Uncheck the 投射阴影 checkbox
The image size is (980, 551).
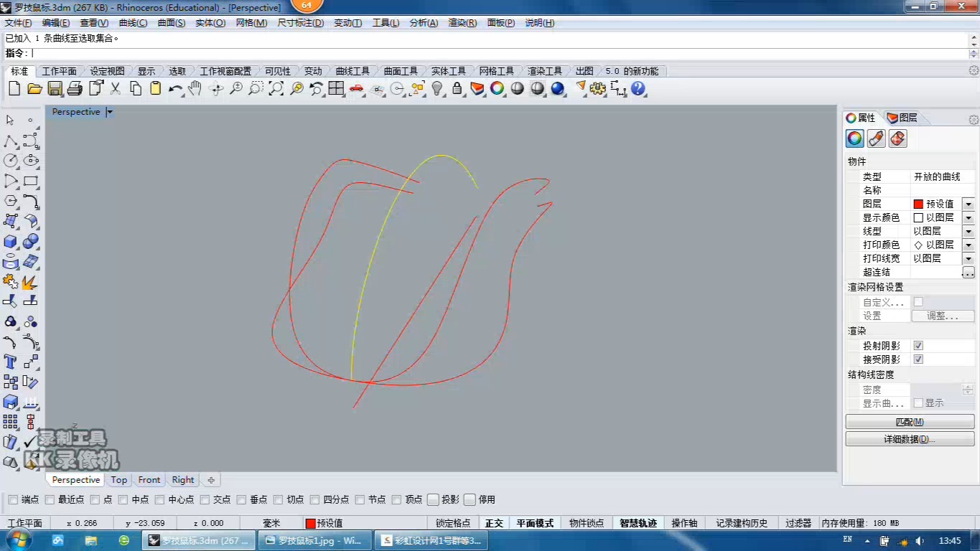point(918,346)
